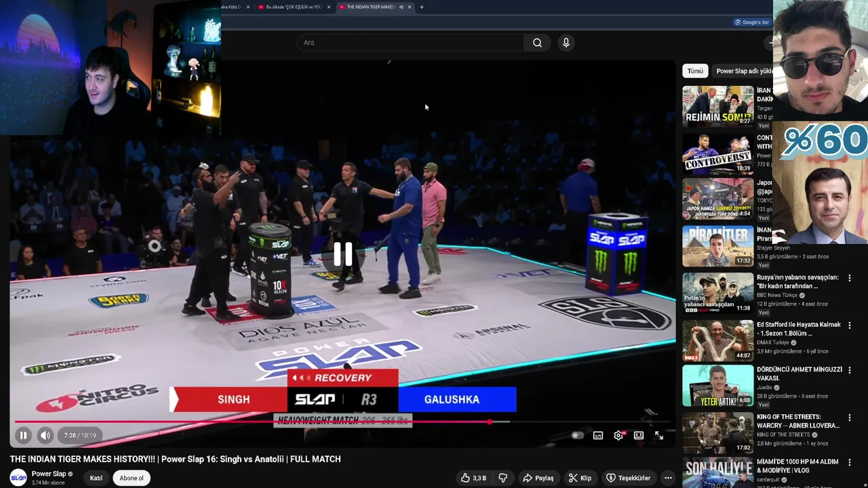Open the Putin'in yabancı savaşçıları thumbnail
This screenshot has height=488, width=868.
click(717, 293)
